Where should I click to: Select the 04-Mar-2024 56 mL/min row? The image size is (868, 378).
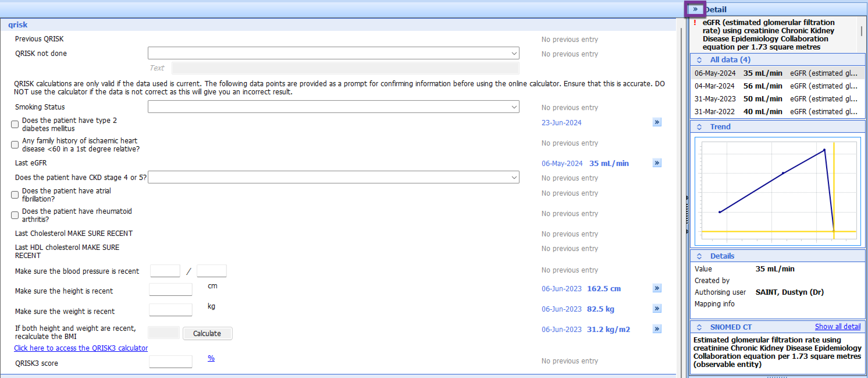point(777,86)
